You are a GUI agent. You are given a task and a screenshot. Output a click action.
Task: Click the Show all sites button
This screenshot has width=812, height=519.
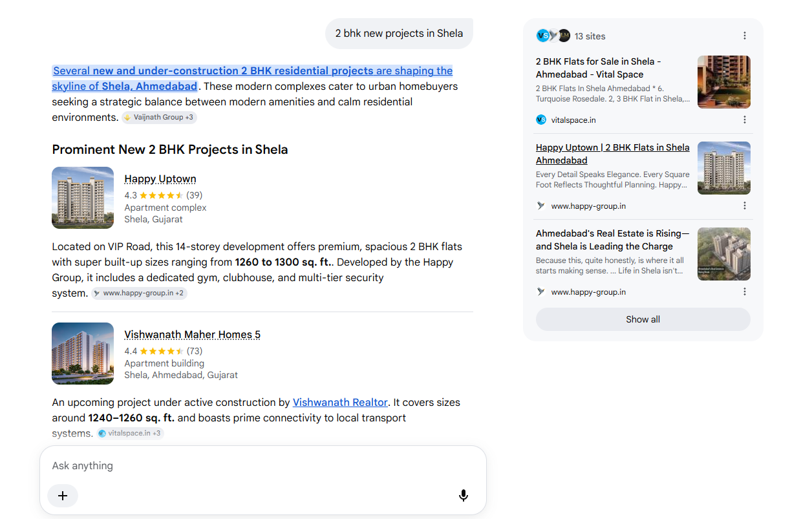(x=643, y=319)
